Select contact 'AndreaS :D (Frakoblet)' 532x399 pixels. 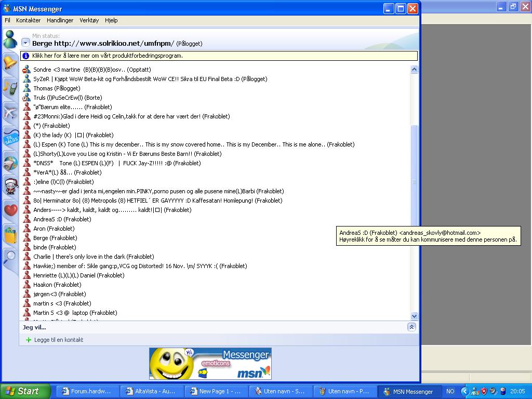62,219
